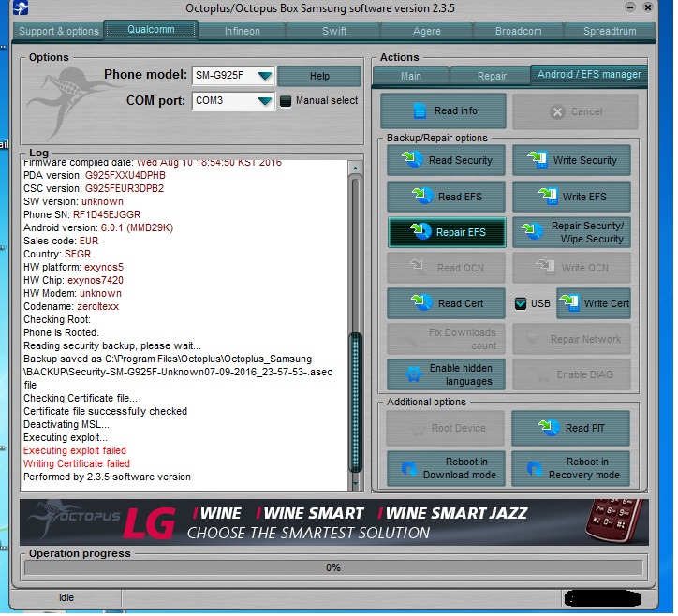Click the Repair Security/Wipe Security icon
678x616 pixels.
[x=532, y=232]
